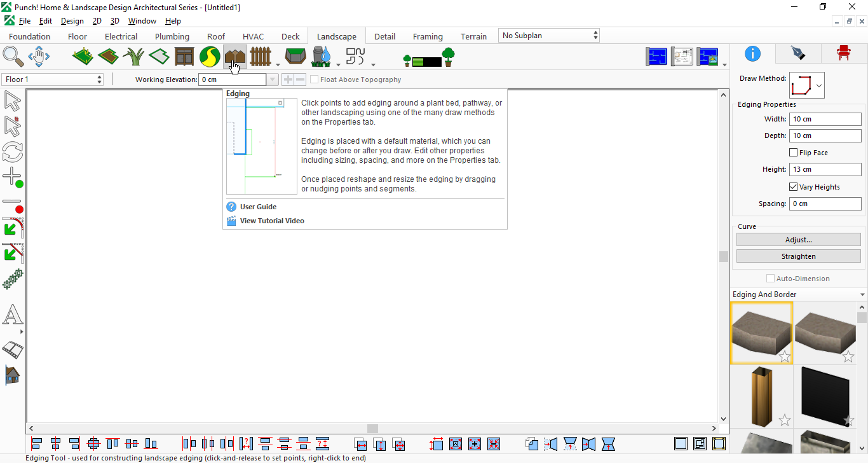Click the plant growth slider bar

(427, 62)
